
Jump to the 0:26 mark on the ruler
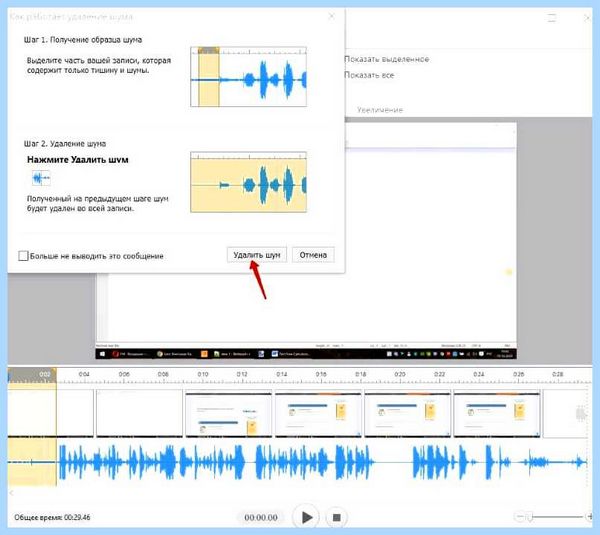pos(518,374)
